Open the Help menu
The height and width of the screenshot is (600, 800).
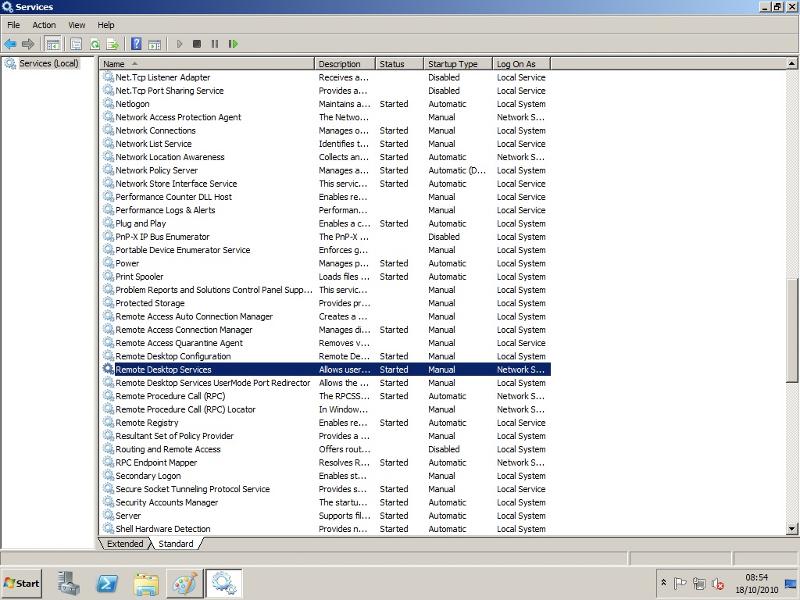coord(106,25)
